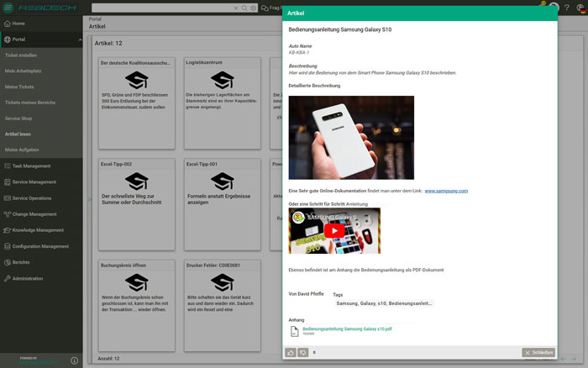Click the graduation cap icon on Excel-Tipp-002
The width and height of the screenshot is (588, 368).
[137, 181]
